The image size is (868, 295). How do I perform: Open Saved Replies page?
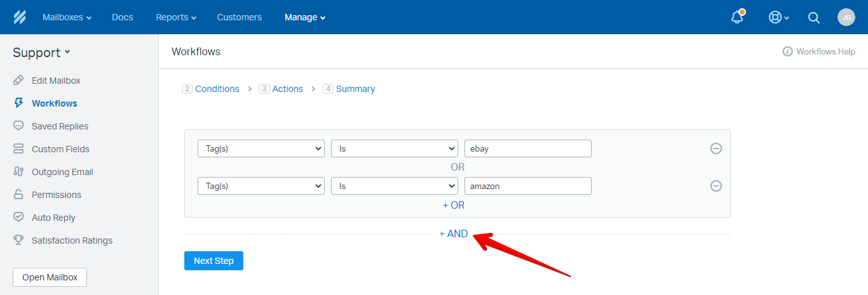[60, 126]
